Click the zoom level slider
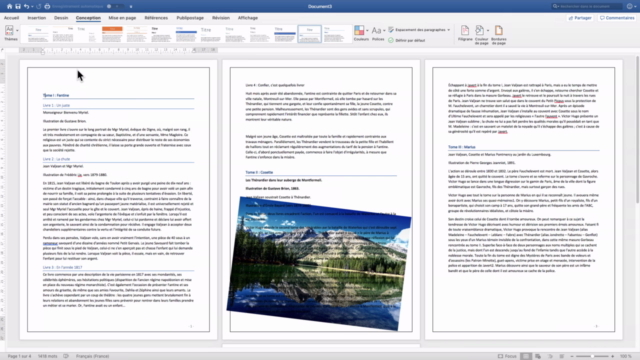The image size is (640, 360). click(592, 356)
